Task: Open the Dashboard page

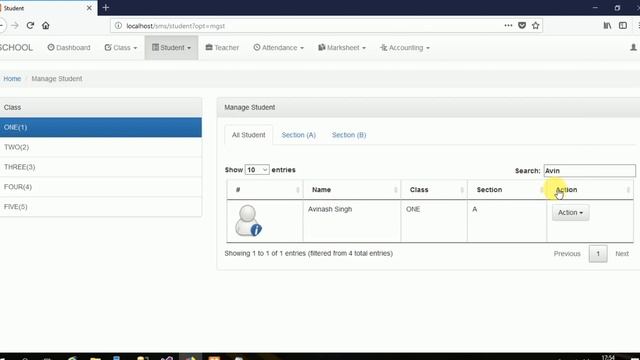Action: pos(69,48)
